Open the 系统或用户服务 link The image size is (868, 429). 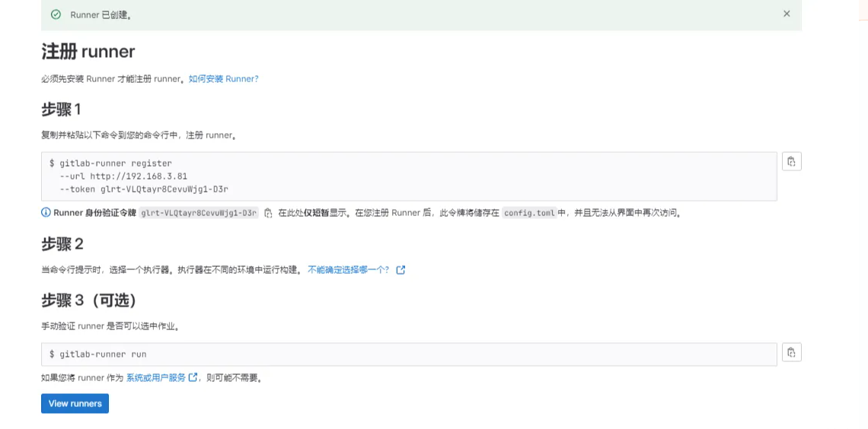coord(155,378)
